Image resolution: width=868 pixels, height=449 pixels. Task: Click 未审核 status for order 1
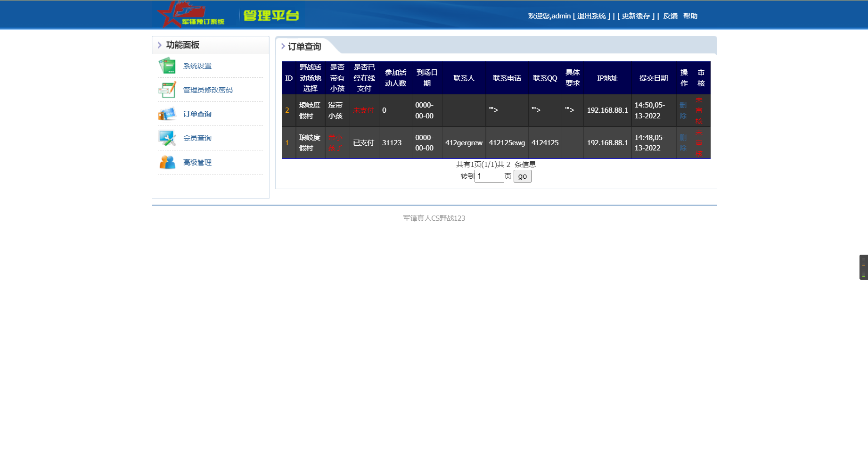[x=699, y=143]
